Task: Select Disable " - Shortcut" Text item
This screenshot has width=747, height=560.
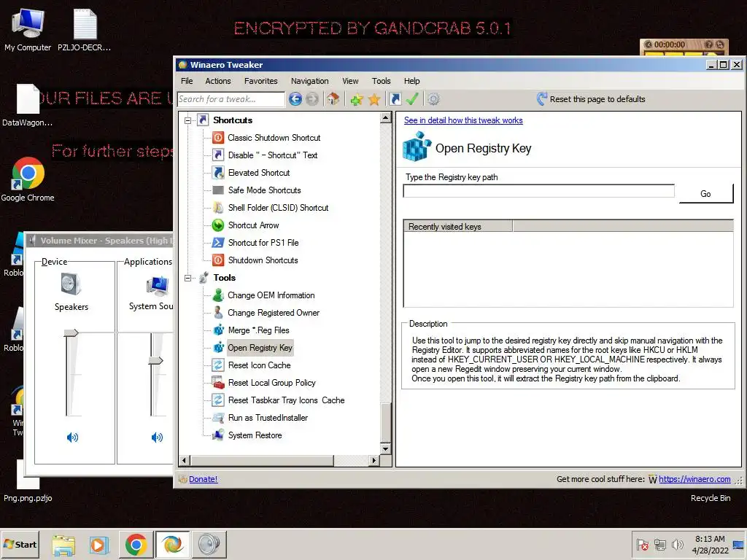Action: pyautogui.click(x=273, y=155)
